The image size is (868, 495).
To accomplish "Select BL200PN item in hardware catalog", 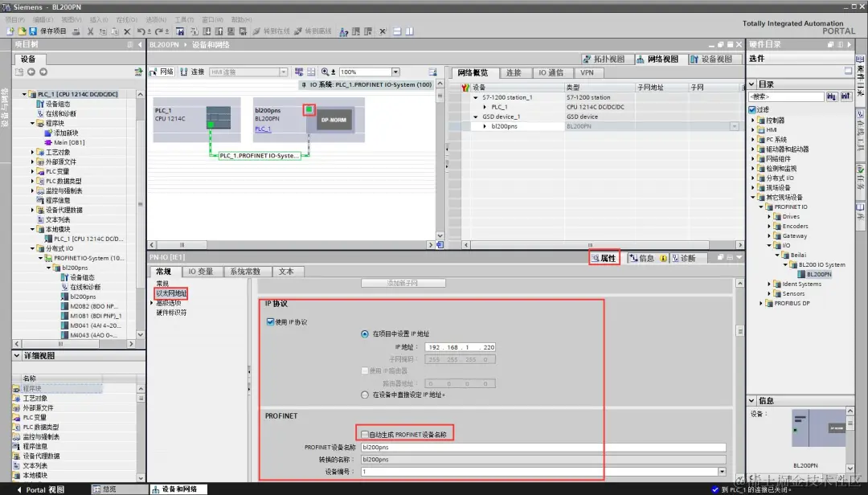I will (819, 274).
